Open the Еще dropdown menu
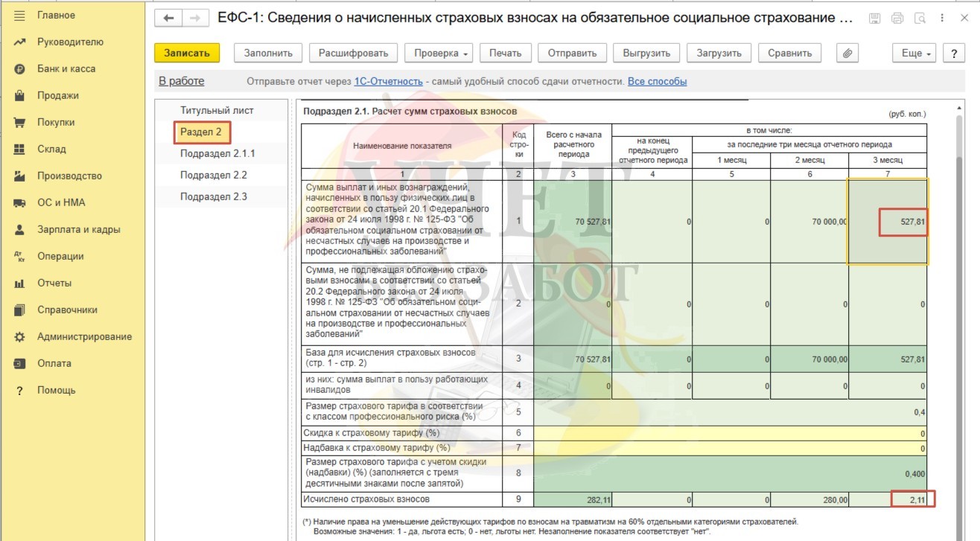The image size is (980, 541). pyautogui.click(x=914, y=53)
